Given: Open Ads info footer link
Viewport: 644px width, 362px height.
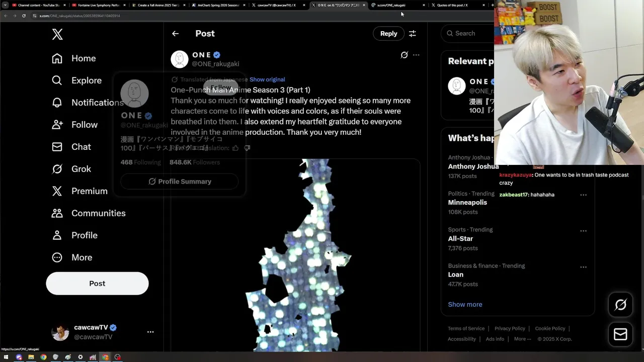Looking at the screenshot, I should (x=495, y=339).
